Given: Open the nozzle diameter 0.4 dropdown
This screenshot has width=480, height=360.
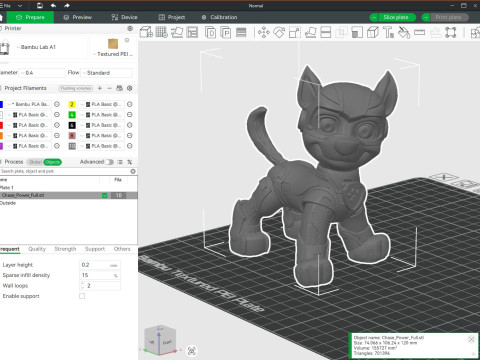Looking at the screenshot, I should tap(42, 73).
